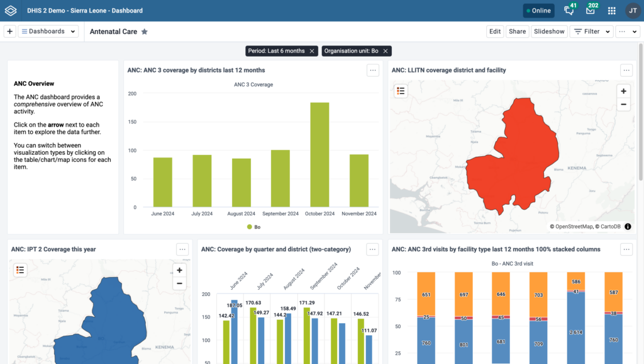The width and height of the screenshot is (644, 364).
Task: Click the June 2024 bar in ANC 3 chart
Action: pyautogui.click(x=163, y=182)
